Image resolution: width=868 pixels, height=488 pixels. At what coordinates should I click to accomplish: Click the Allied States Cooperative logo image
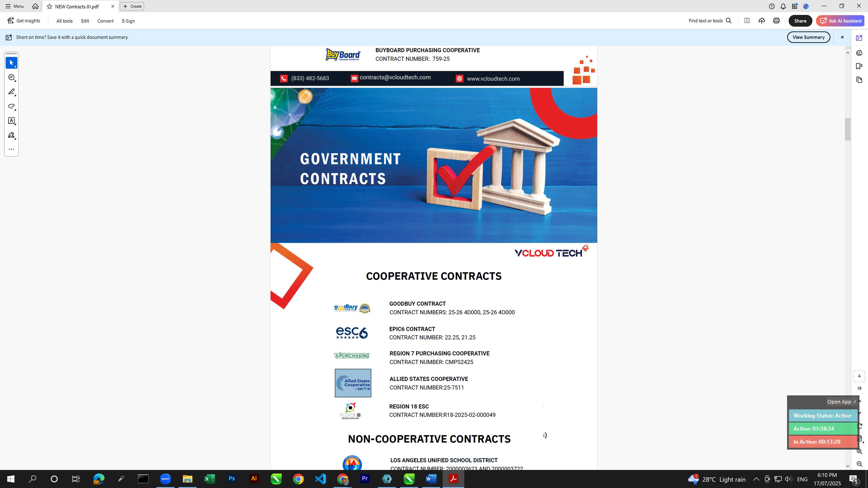[353, 383]
